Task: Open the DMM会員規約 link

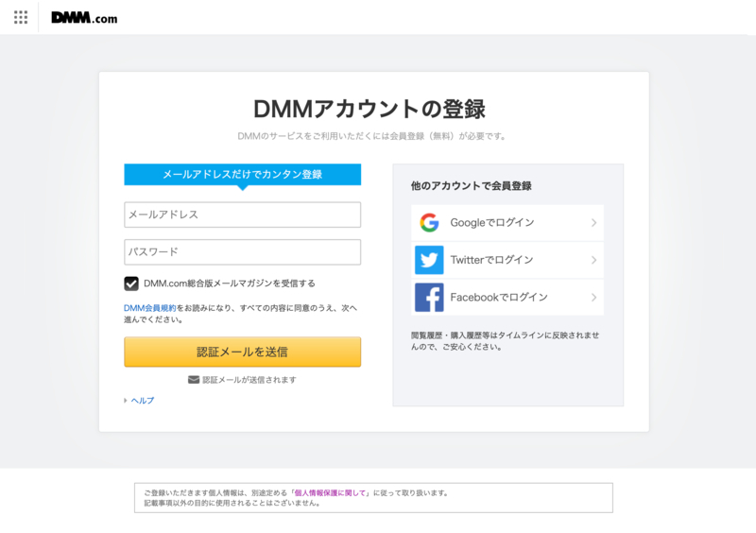Action: click(150, 308)
